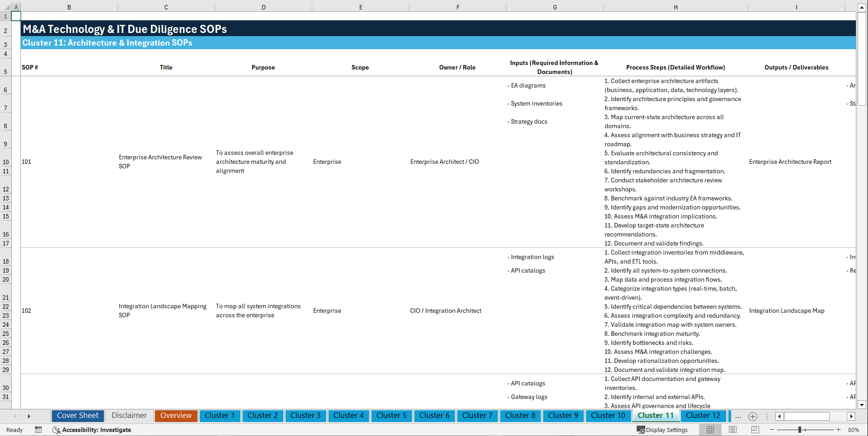This screenshot has width=868, height=436.
Task: Select the Cover Sheet tab
Action: pos(77,416)
